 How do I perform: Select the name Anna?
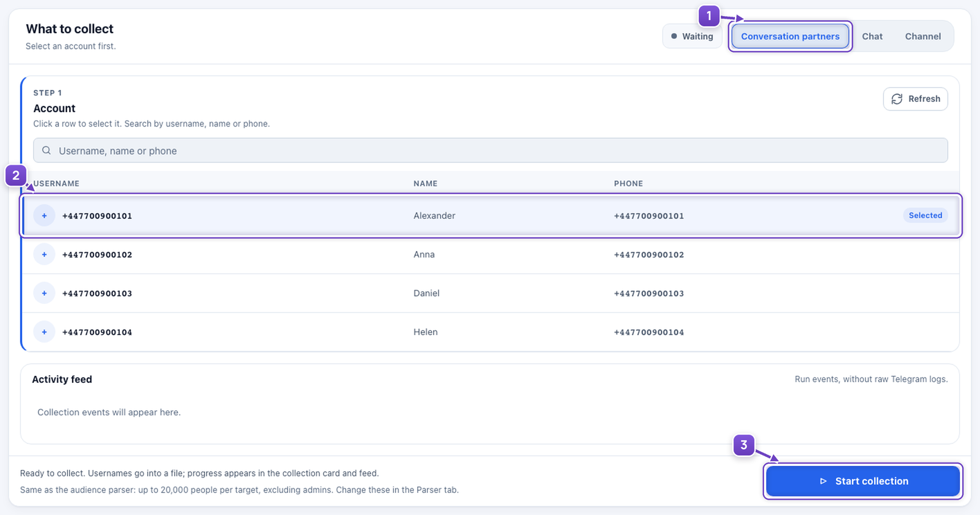(x=424, y=255)
